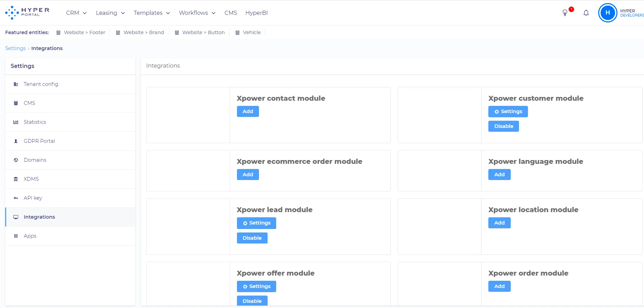Expand the Leasing dropdown menu
Screen dimensions: 644x308
coord(110,13)
